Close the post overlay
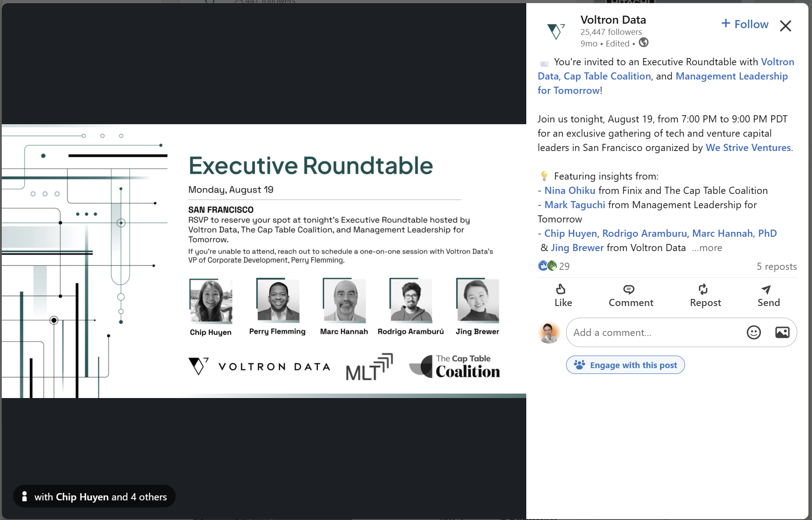The image size is (812, 520). 786,26
